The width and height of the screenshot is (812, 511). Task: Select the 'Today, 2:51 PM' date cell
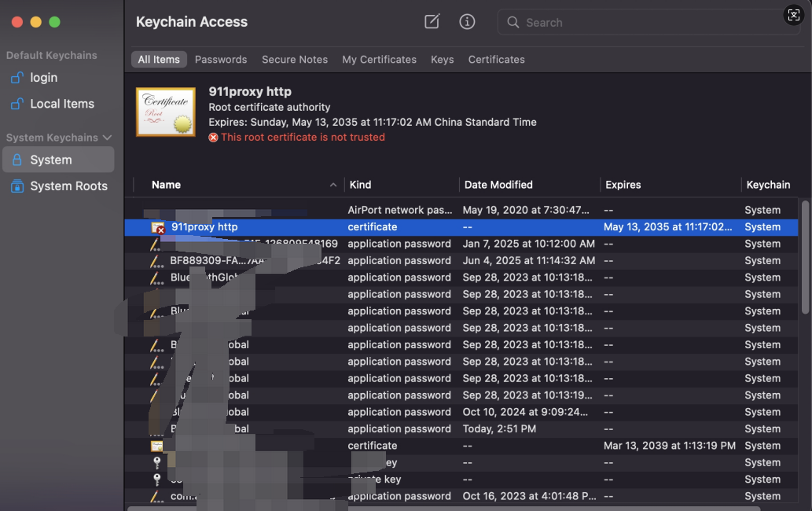[499, 428]
